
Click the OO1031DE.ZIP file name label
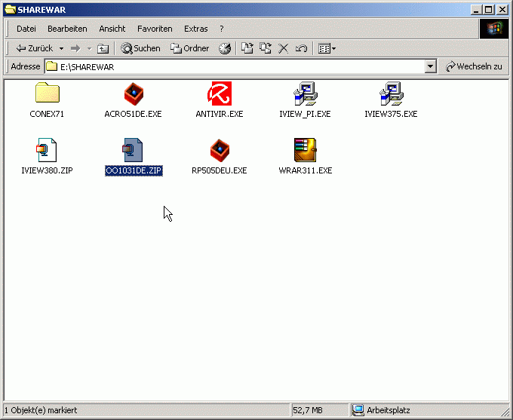coord(134,170)
